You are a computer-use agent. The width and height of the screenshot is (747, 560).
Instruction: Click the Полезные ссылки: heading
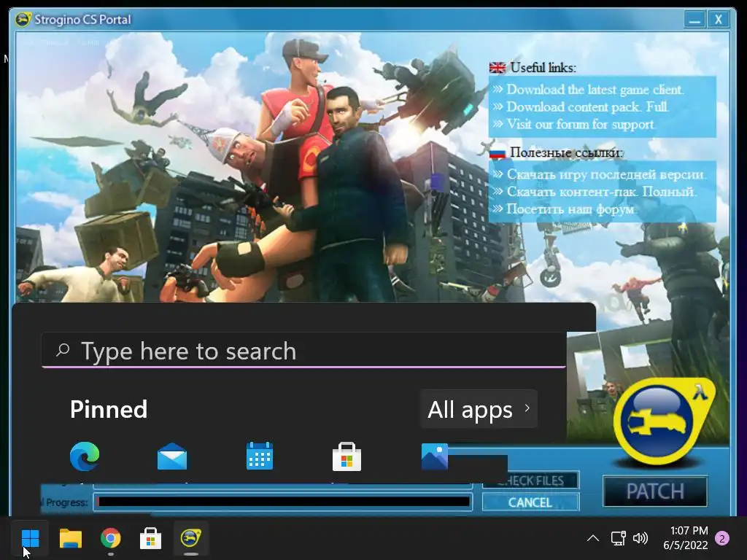(566, 152)
